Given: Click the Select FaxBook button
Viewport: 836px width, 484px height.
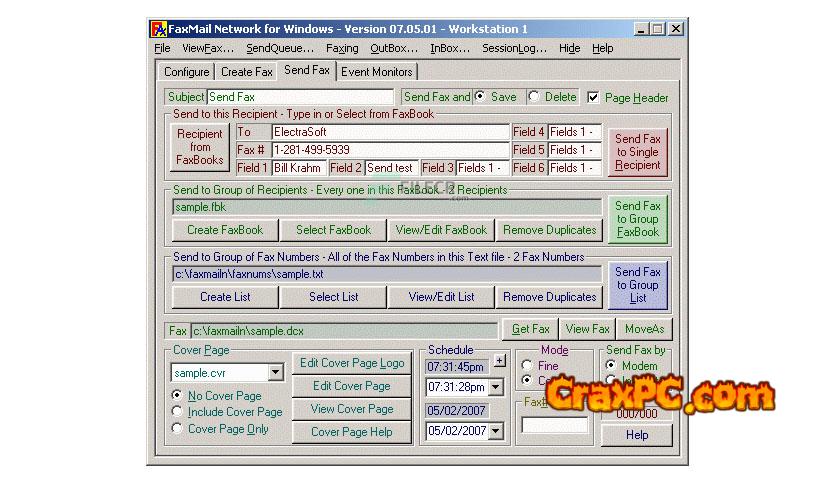Looking at the screenshot, I should [333, 230].
